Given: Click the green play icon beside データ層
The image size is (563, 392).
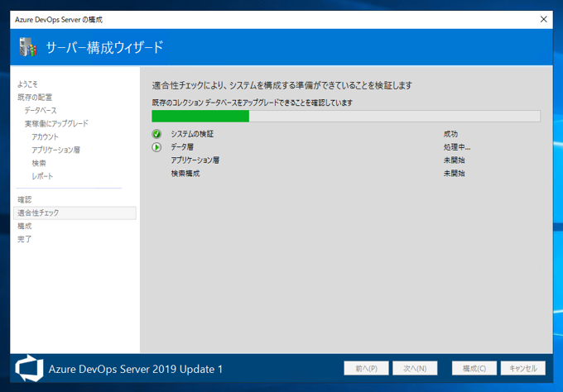Looking at the screenshot, I should pos(156,147).
